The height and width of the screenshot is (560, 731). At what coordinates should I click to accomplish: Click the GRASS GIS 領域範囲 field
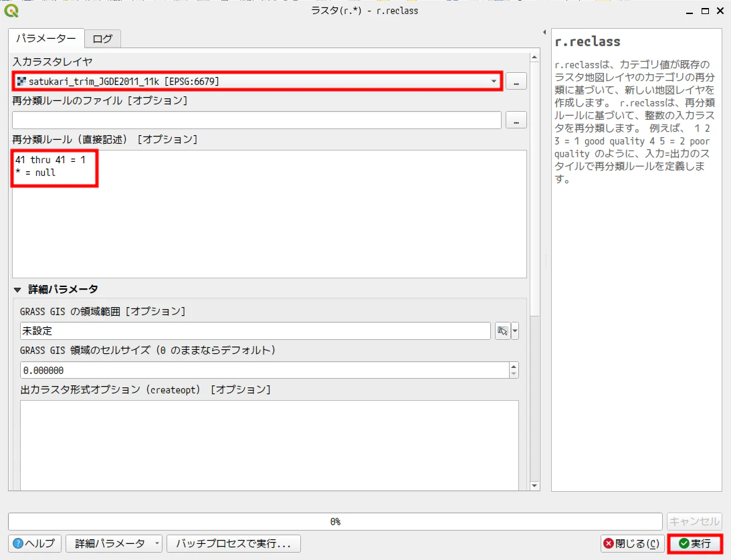coord(255,331)
